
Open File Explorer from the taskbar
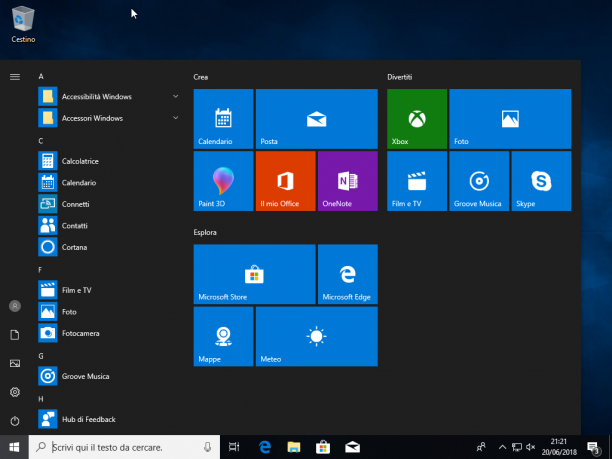click(x=294, y=447)
